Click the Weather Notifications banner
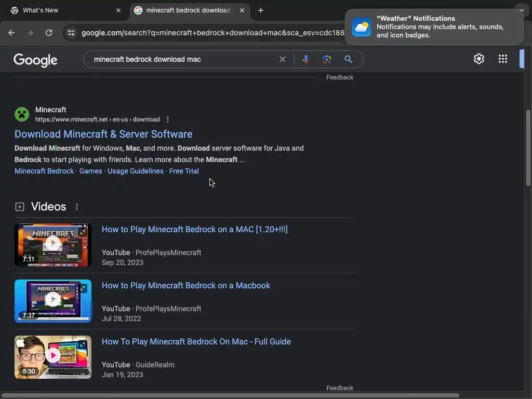 [434, 27]
